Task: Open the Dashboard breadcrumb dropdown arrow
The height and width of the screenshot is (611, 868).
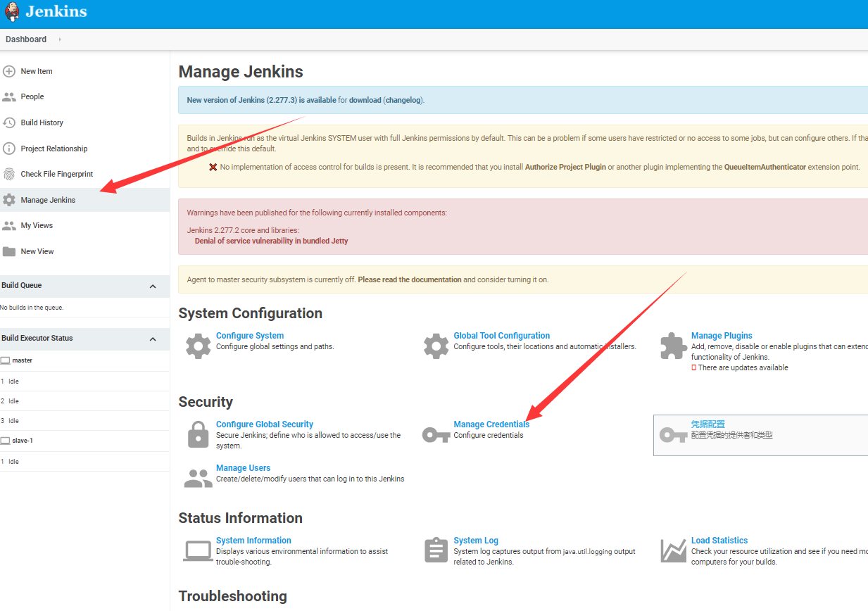Action: 60,39
